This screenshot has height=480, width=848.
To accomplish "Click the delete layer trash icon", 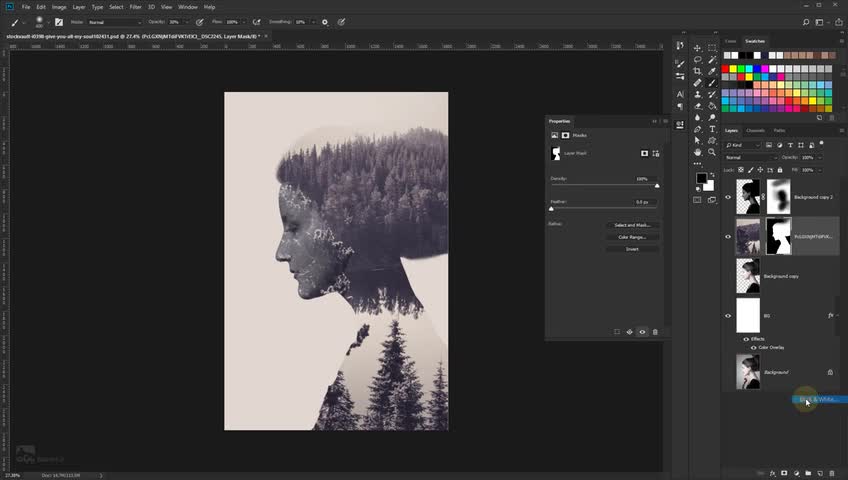I will click(x=832, y=472).
